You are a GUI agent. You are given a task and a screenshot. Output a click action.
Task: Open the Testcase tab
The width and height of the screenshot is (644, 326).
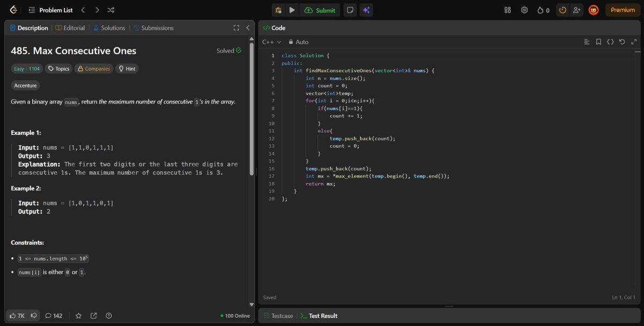point(278,316)
